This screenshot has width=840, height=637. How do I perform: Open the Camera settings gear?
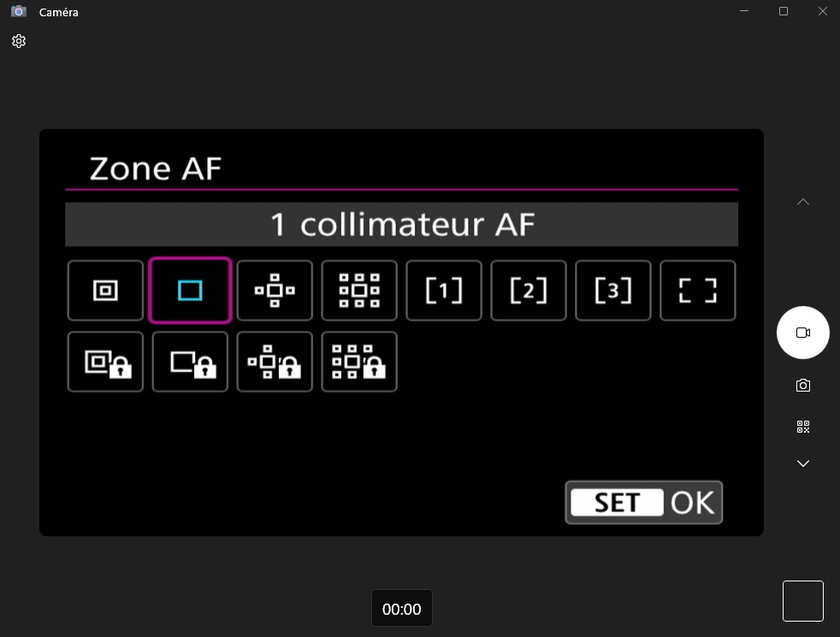(x=19, y=41)
